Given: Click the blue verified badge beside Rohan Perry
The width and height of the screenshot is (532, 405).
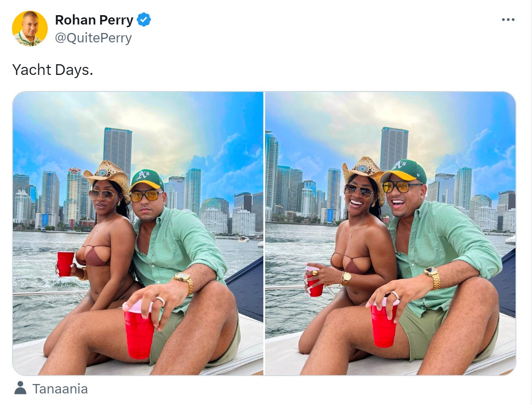Looking at the screenshot, I should tap(144, 20).
